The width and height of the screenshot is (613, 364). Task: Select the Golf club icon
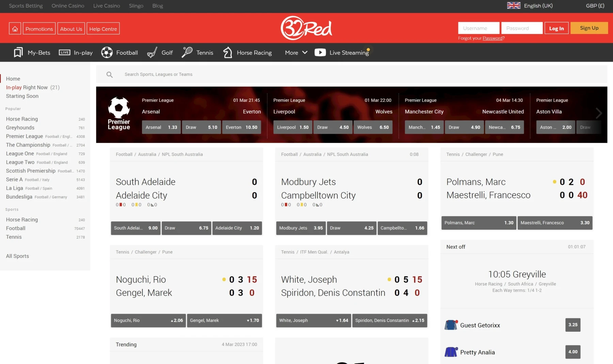[152, 52]
